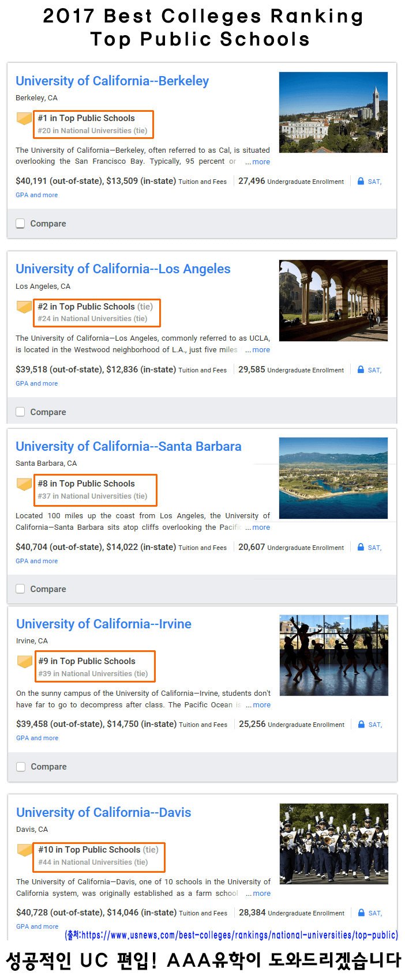Click GPA and more link under UCLA
The height and width of the screenshot is (980, 405).
tap(36, 383)
